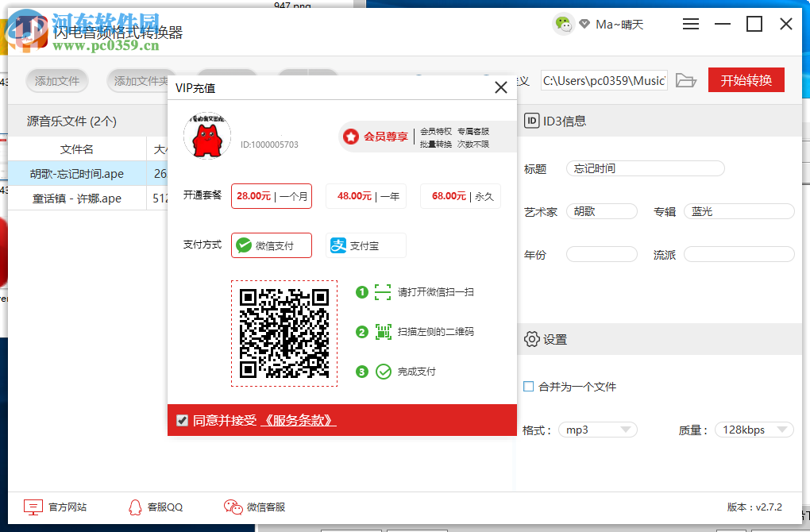
Task: Choose 支付宝 payment method
Action: point(366,245)
